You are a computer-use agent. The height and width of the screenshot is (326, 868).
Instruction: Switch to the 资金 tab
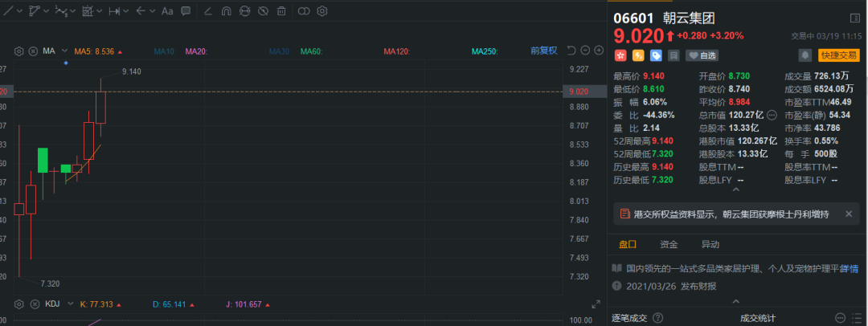(669, 244)
